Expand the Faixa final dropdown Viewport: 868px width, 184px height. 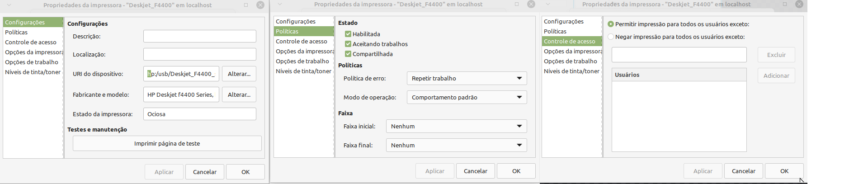coord(456,145)
